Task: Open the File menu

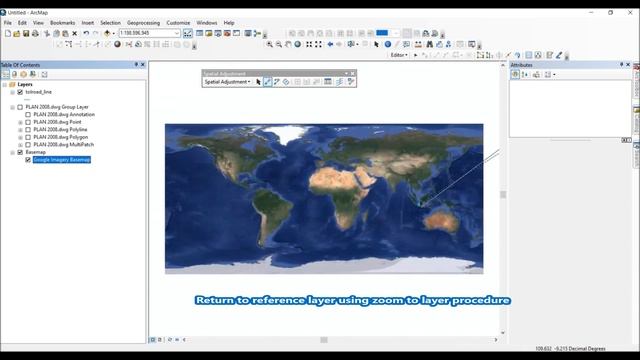Action: pyautogui.click(x=8, y=23)
